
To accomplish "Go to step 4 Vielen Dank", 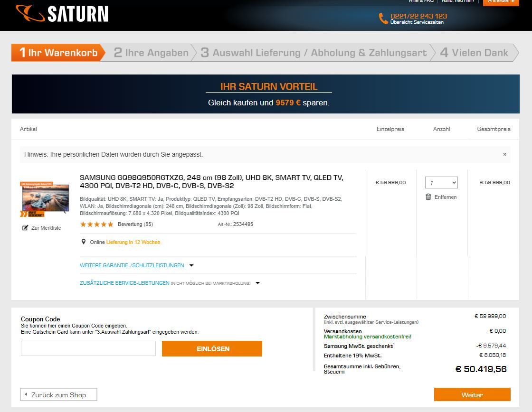I will click(x=474, y=53).
